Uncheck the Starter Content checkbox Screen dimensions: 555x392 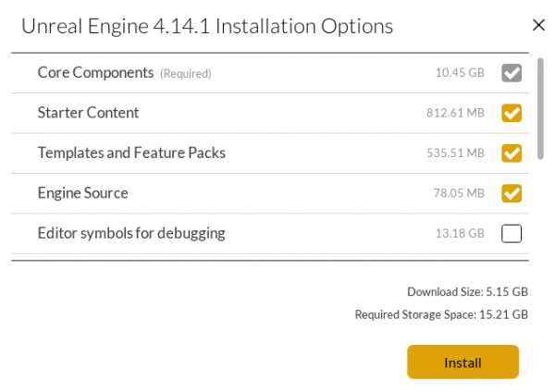[512, 113]
